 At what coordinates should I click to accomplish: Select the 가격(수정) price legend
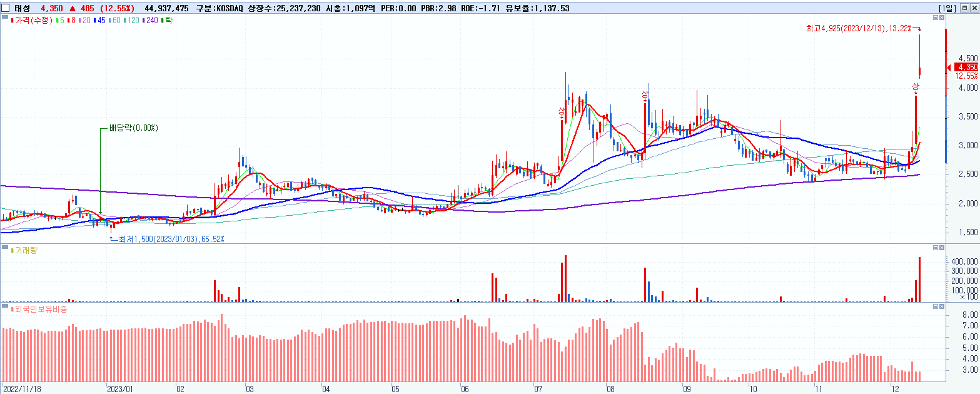[33, 21]
